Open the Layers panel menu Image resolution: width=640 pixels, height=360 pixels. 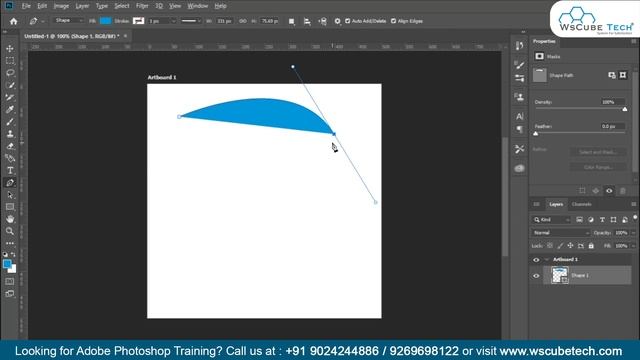click(x=633, y=204)
